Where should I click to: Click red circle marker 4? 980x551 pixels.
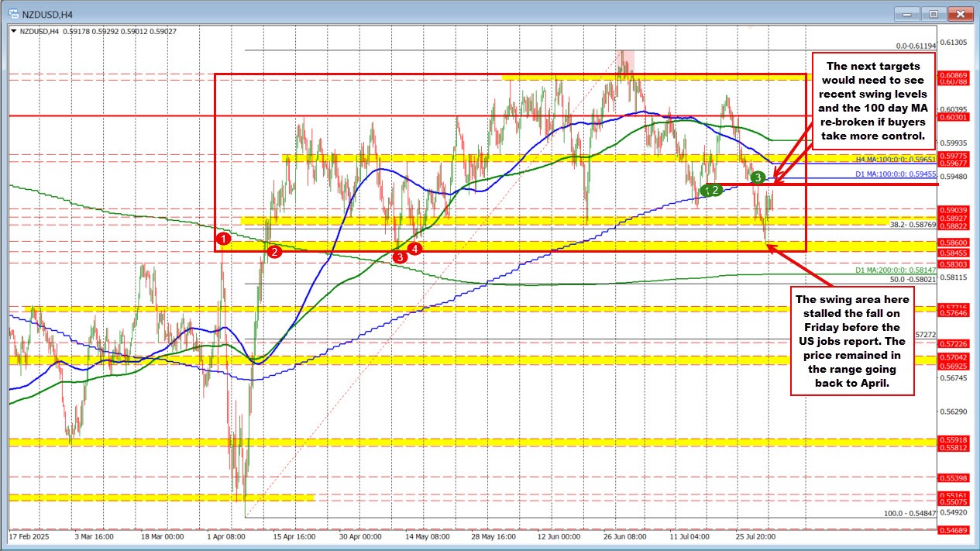point(416,249)
